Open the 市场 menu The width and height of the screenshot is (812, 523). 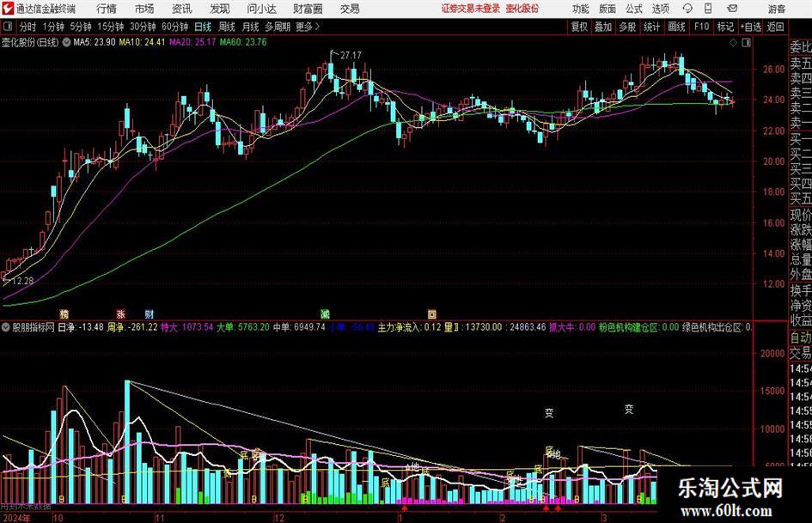[144, 9]
